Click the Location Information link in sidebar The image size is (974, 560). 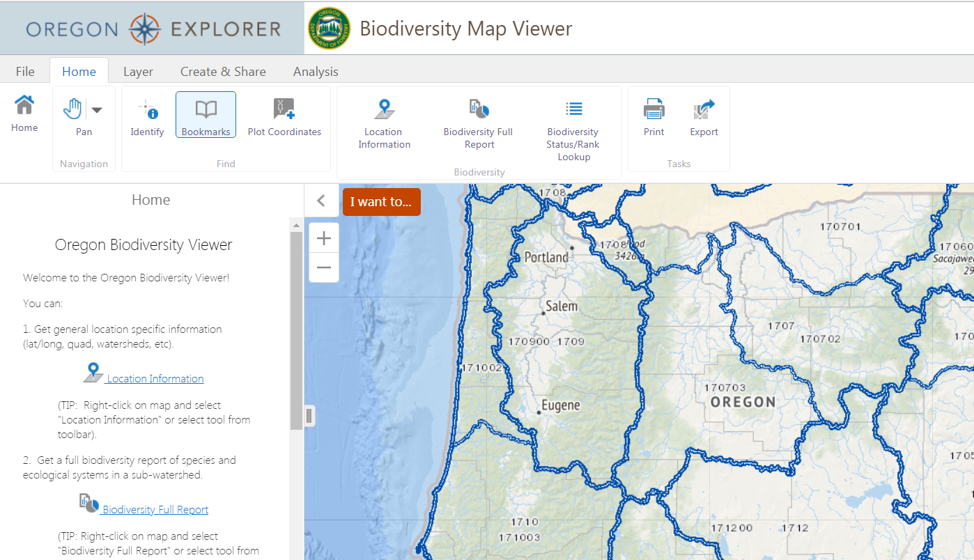coord(154,378)
